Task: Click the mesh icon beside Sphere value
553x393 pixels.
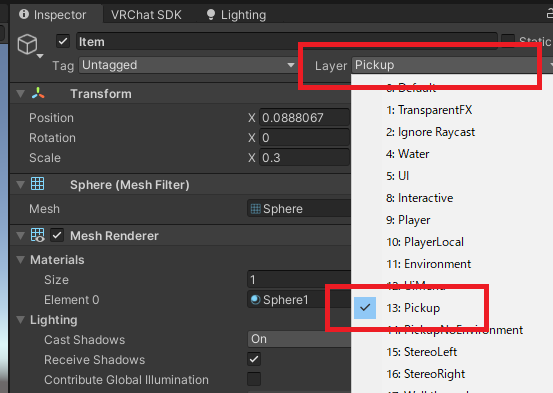Action: (256, 208)
